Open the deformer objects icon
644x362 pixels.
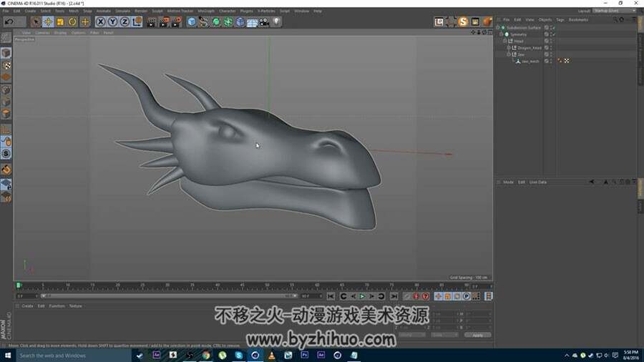click(x=240, y=21)
